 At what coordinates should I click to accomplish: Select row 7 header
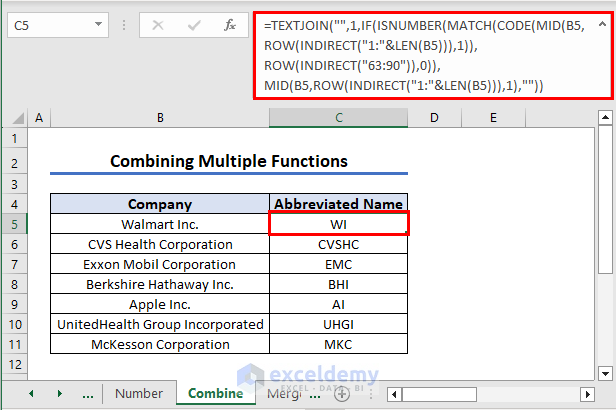click(15, 264)
